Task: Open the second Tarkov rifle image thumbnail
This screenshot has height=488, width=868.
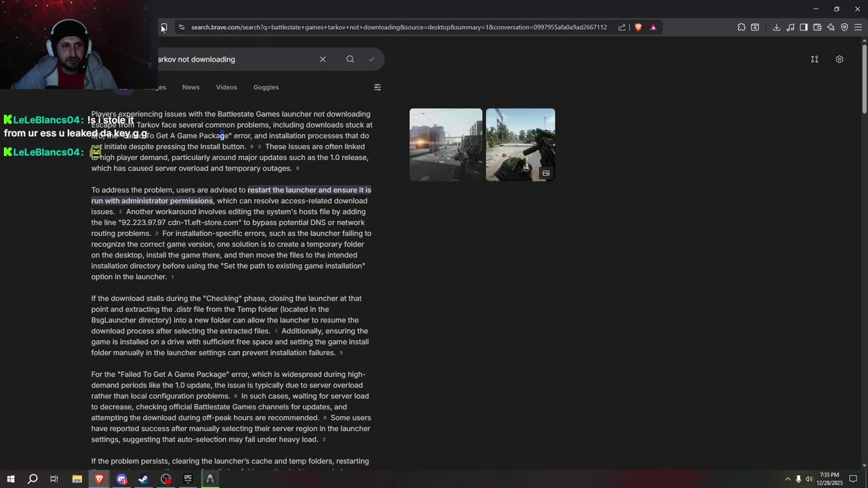Action: click(521, 144)
